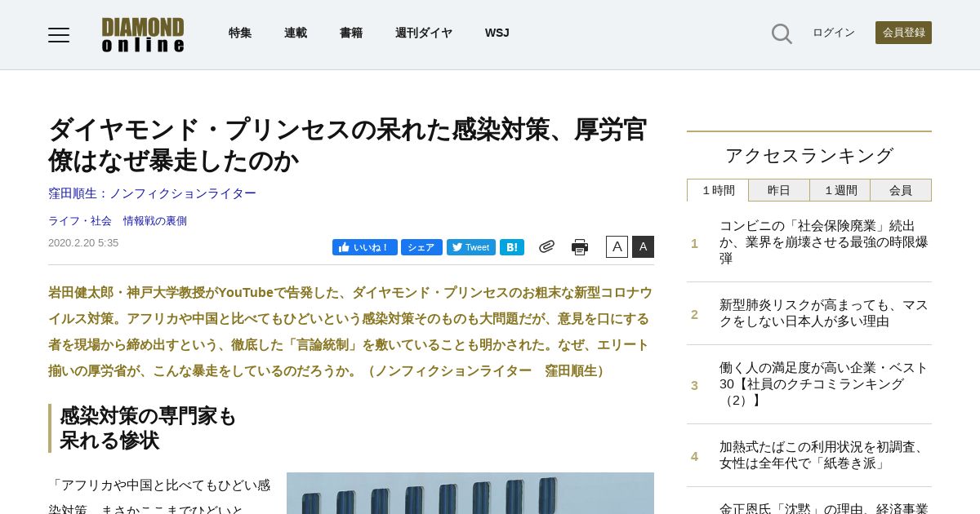Open ranking article 新型肺炎リスク マスク

[x=824, y=313]
